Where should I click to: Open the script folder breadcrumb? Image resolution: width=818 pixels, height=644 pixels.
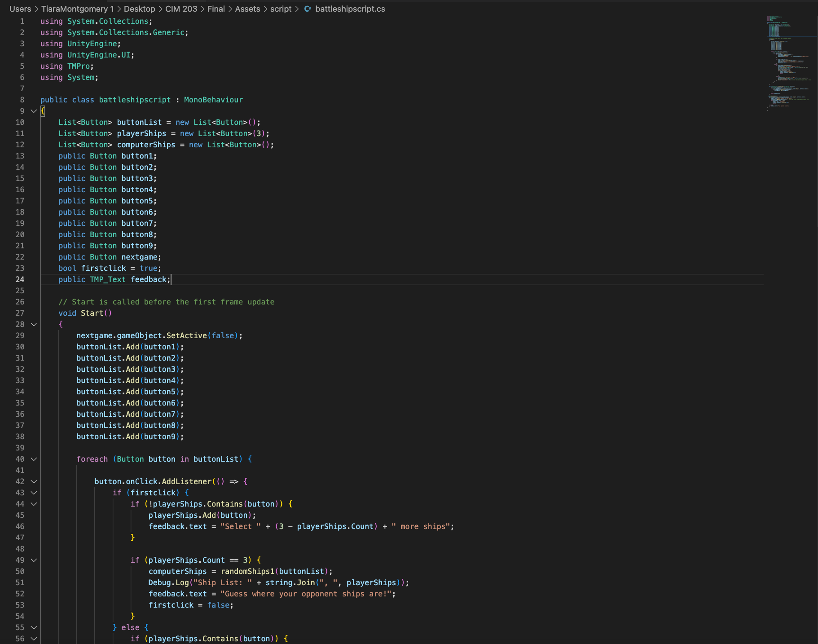[281, 9]
